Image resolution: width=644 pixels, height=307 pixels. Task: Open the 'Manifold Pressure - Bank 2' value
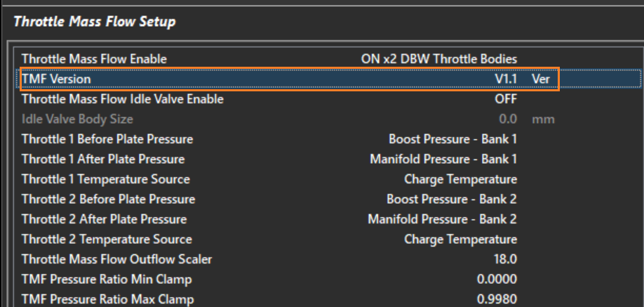442,219
